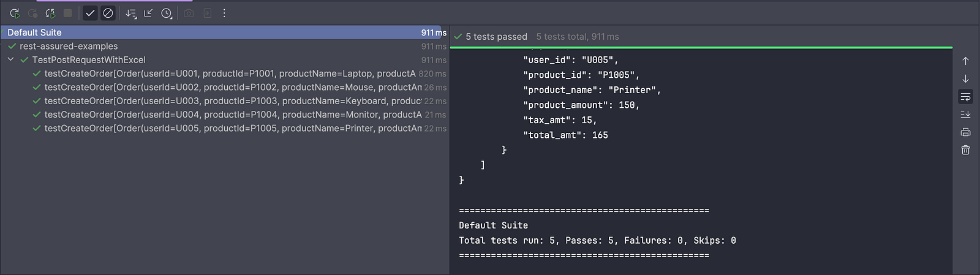Select the testCreateOrder userId=U002 Mouse test
Screen dimensions: 980x275
pos(233,88)
